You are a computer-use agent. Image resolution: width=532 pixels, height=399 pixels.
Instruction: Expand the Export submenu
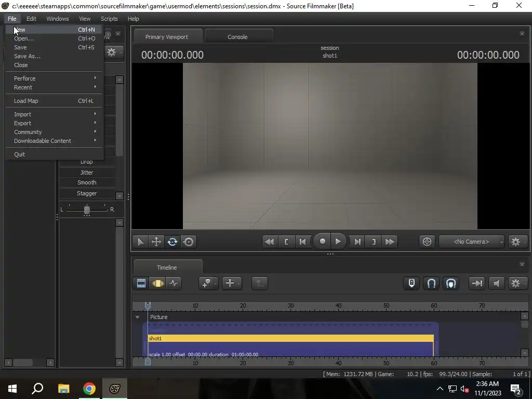(x=54, y=123)
